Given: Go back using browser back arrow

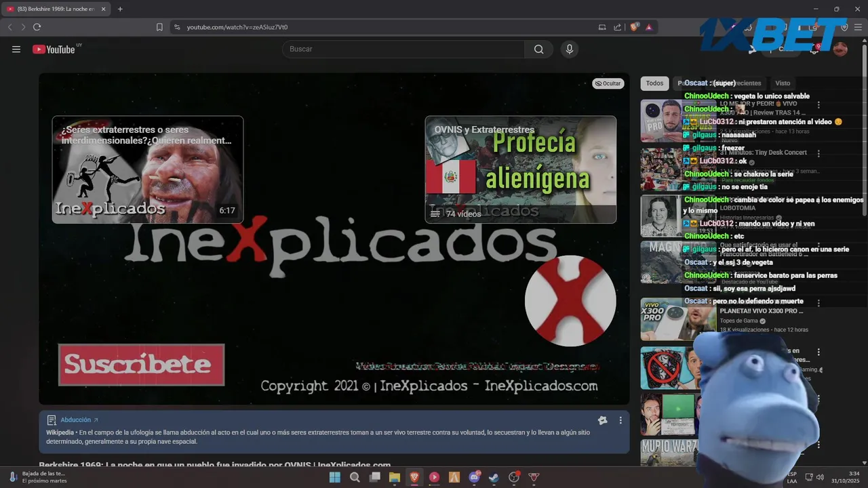Looking at the screenshot, I should (9, 27).
